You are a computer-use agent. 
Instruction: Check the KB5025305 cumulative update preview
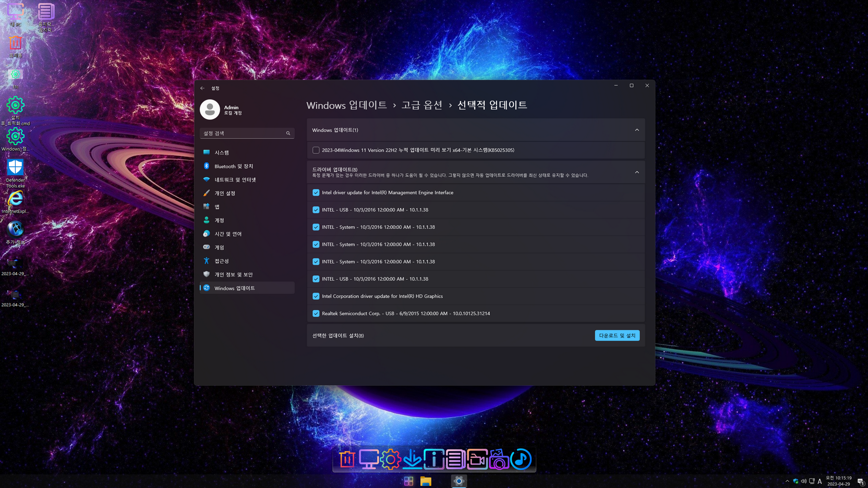click(316, 150)
